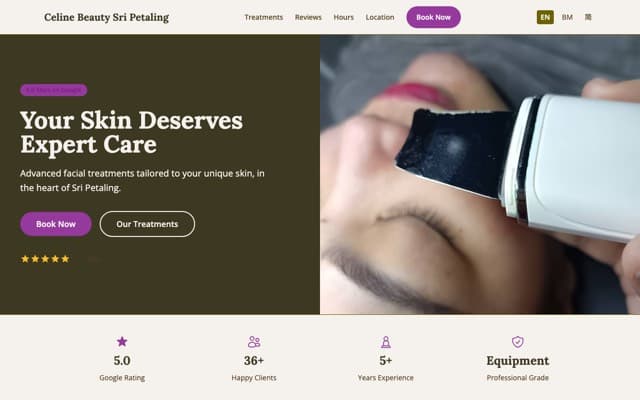Image resolution: width=640 pixels, height=400 pixels.
Task: Click the Our Treatments outlined button
Action: [147, 224]
